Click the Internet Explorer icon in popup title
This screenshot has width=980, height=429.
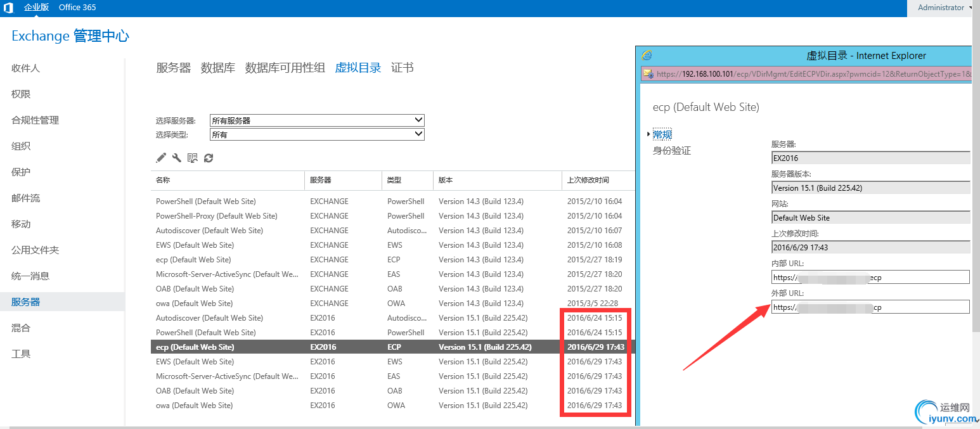(647, 56)
